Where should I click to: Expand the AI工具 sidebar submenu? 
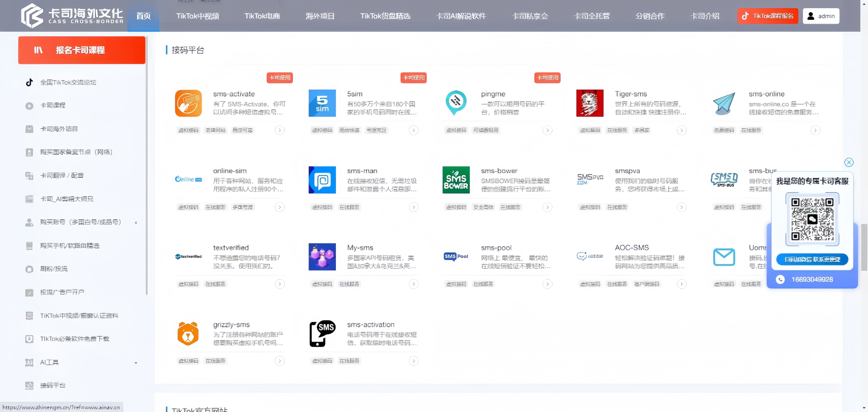[x=136, y=363]
